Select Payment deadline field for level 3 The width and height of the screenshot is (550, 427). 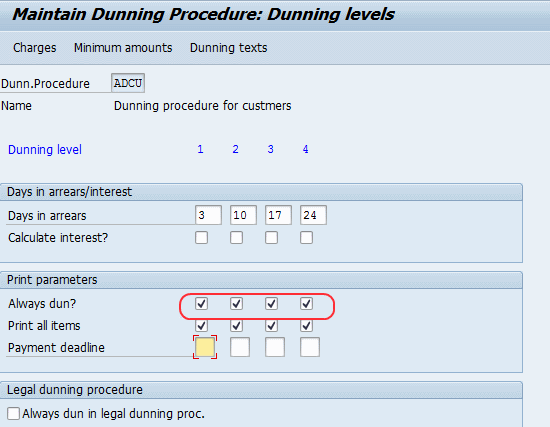pyautogui.click(x=275, y=347)
